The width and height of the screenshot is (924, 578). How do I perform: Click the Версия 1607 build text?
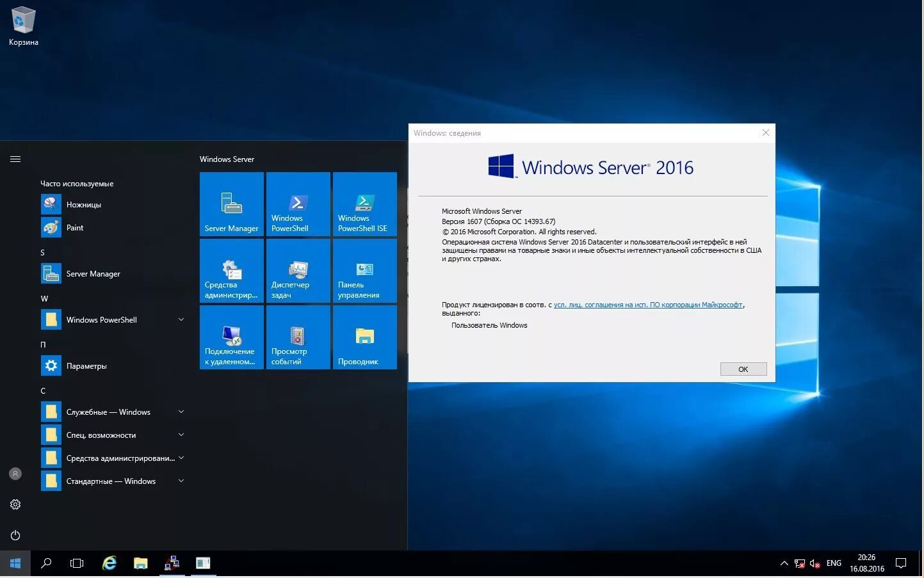click(x=498, y=221)
